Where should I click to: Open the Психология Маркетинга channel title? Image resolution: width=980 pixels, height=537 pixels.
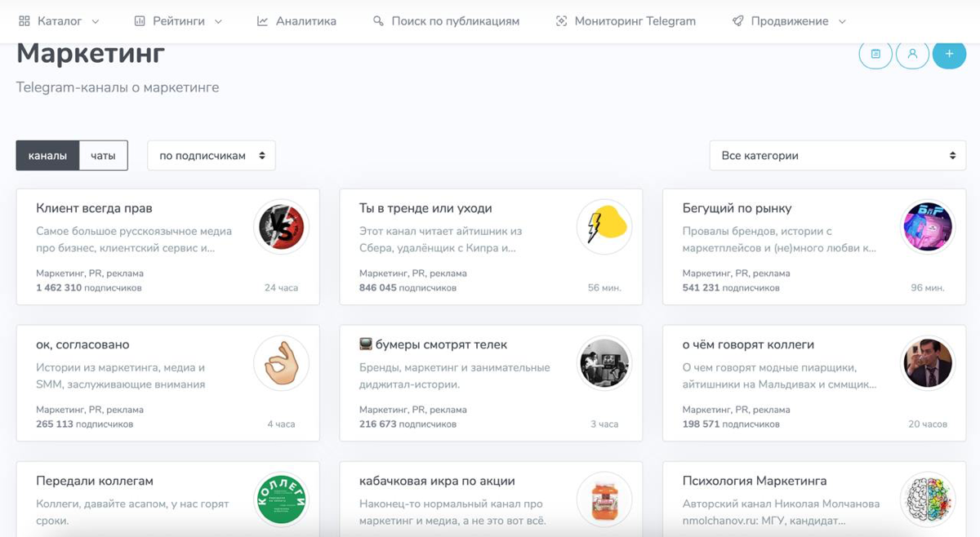[x=755, y=481]
